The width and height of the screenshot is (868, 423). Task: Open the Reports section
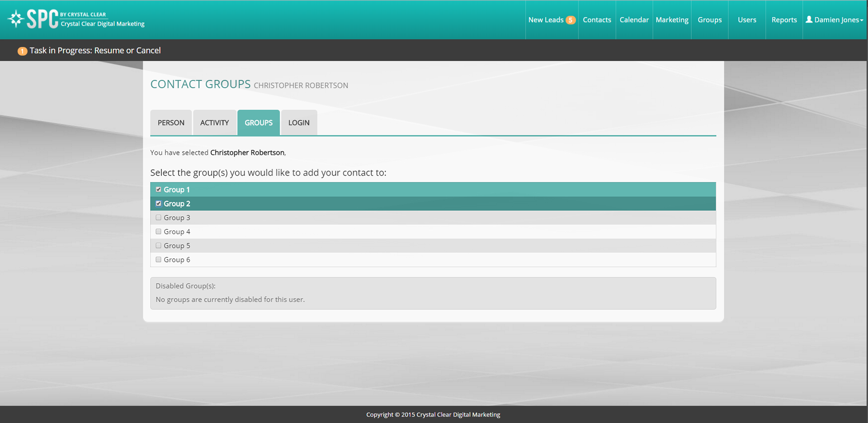[784, 20]
